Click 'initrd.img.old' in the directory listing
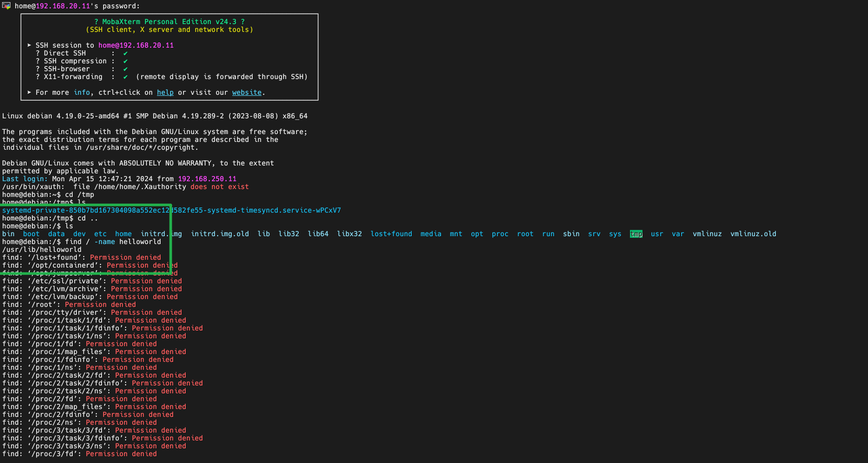 tap(220, 234)
